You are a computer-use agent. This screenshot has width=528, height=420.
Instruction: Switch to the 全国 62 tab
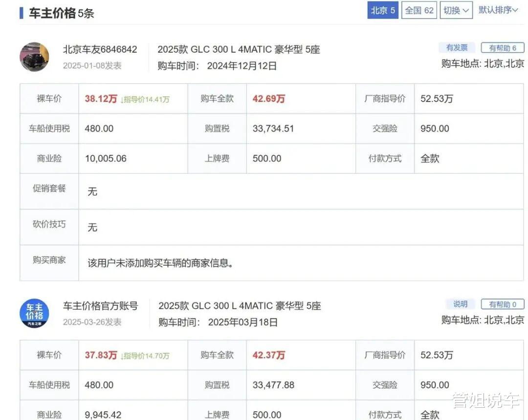pos(419,10)
